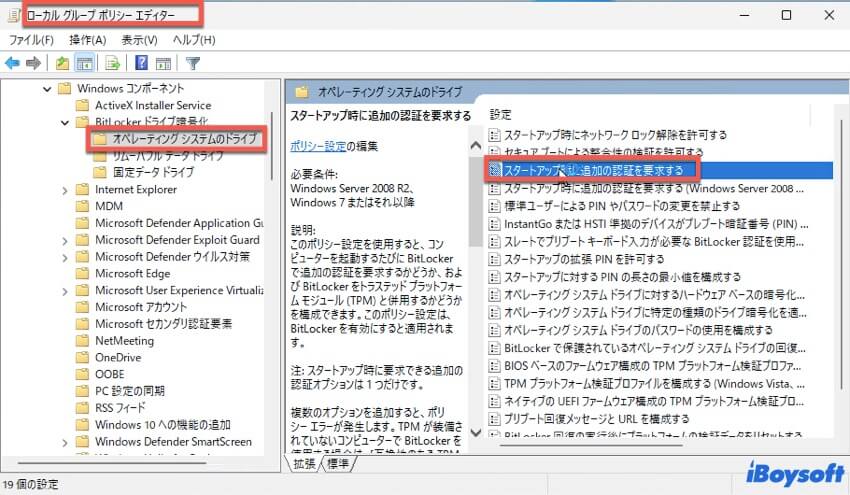Click the tree pane horizontal scrollbar

(x=112, y=463)
